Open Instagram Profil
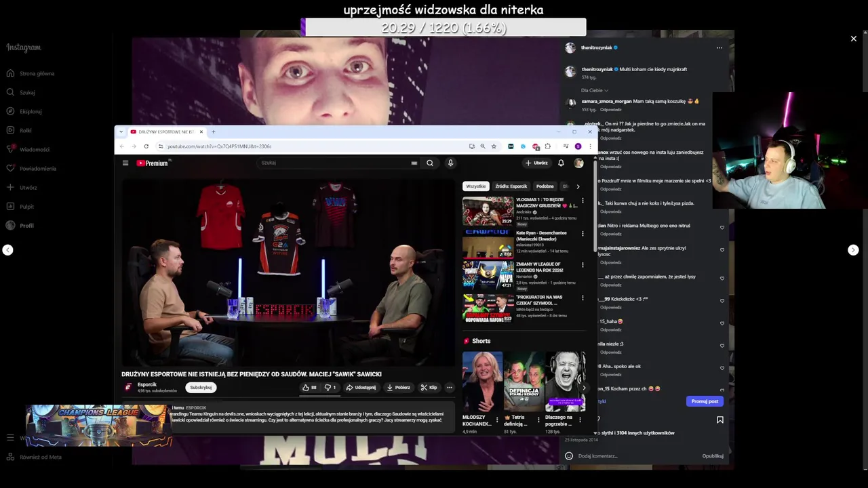 (x=20, y=225)
